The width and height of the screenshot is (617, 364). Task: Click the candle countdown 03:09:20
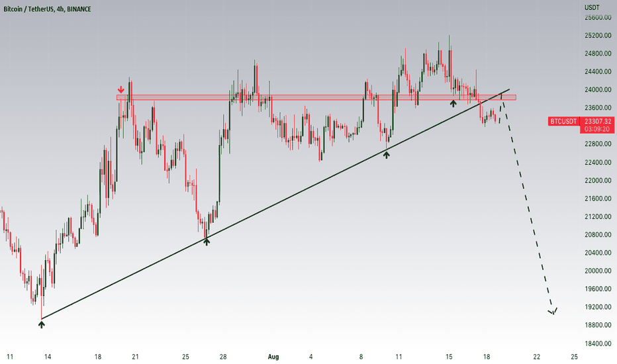(597, 129)
